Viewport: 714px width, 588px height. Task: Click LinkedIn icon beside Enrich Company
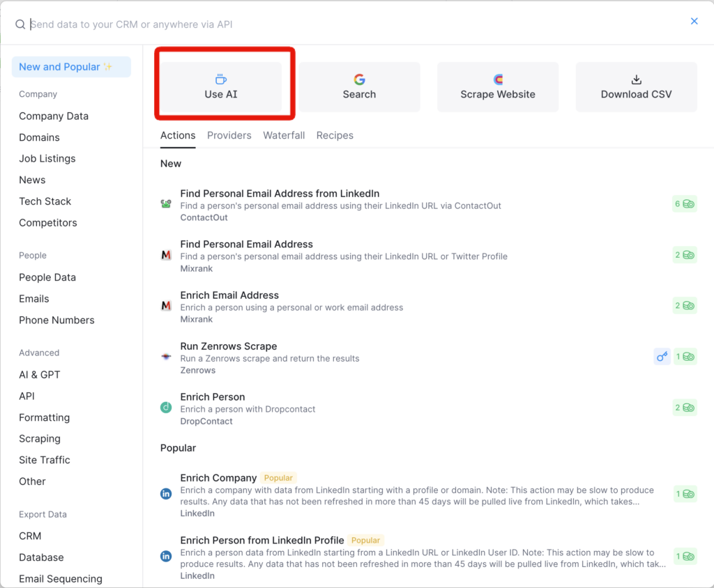pyautogui.click(x=166, y=493)
